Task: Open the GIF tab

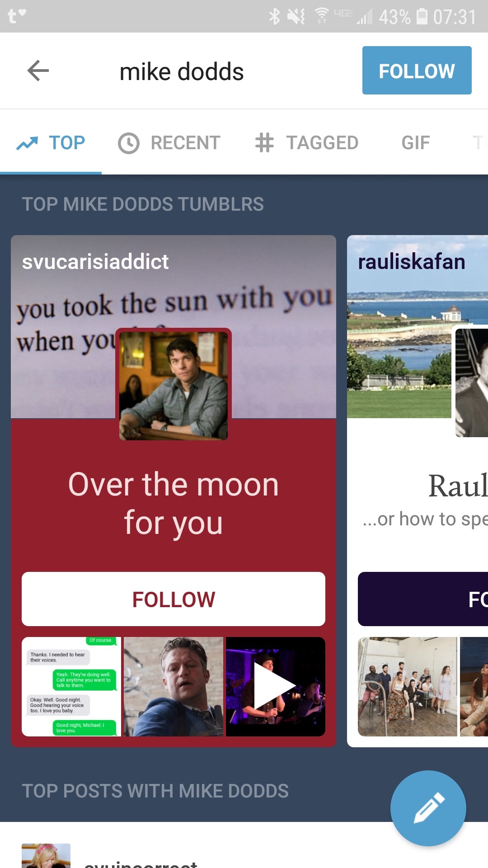Action: pos(416,143)
